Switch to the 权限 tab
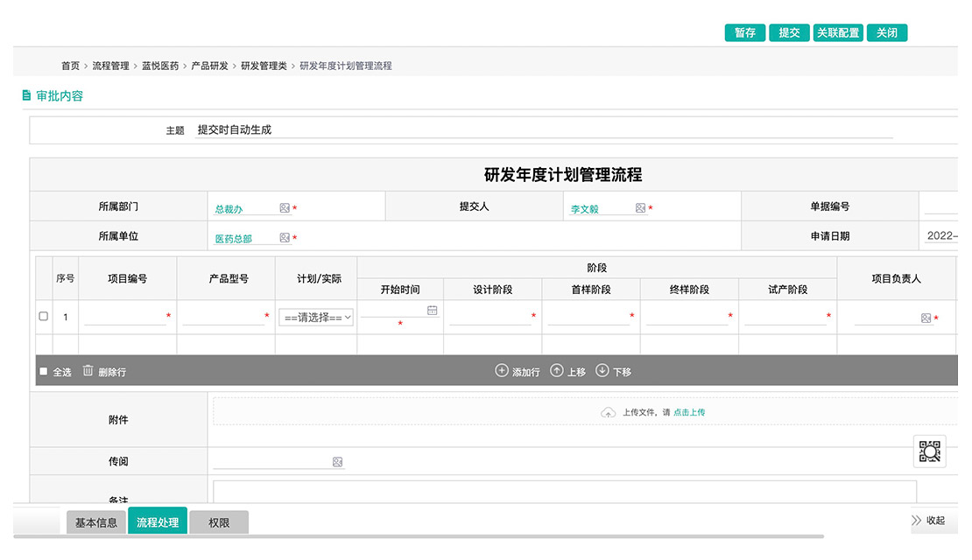Screen dimensions: 972x560 click(x=219, y=522)
